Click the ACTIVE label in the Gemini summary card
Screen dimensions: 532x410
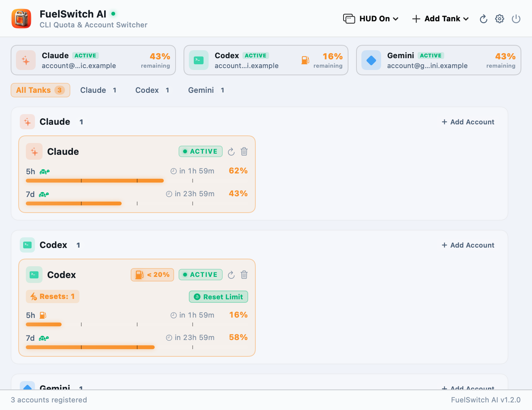point(431,56)
